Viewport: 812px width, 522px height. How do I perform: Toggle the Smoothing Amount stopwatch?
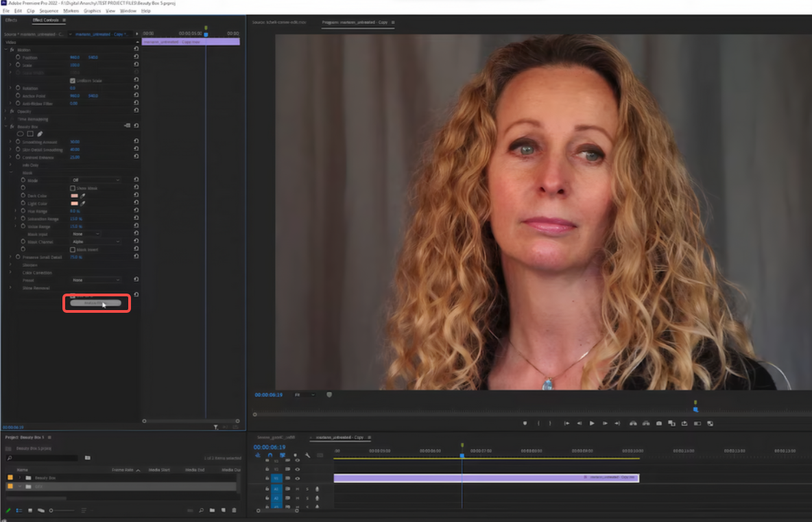18,142
